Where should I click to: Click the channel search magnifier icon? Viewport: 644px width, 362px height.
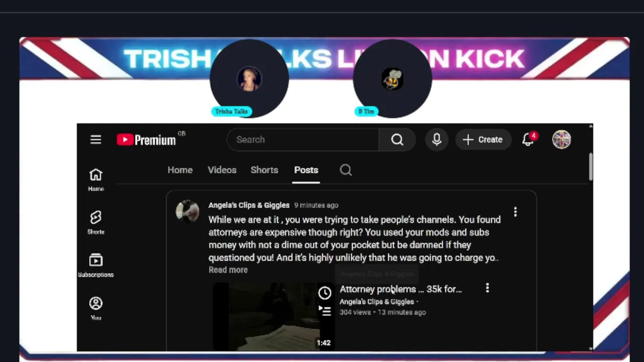[x=346, y=170]
